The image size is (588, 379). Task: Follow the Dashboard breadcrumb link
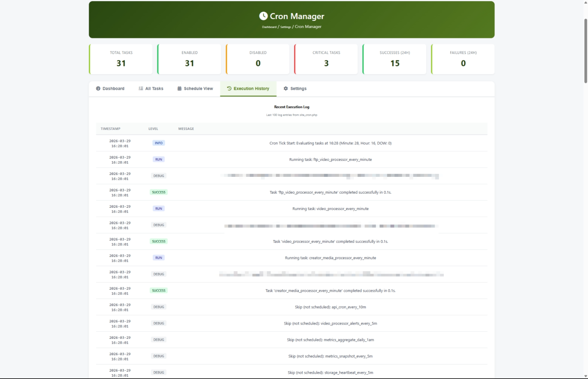(x=269, y=27)
